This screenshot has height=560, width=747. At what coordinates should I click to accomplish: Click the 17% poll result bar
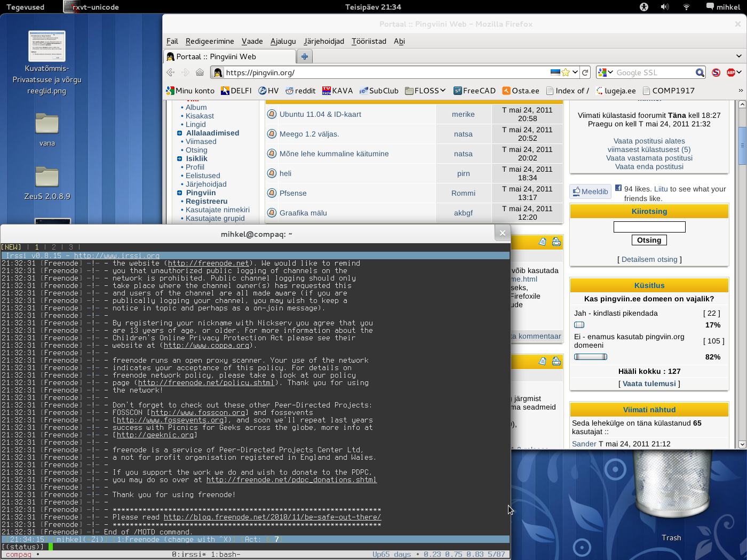click(x=579, y=325)
